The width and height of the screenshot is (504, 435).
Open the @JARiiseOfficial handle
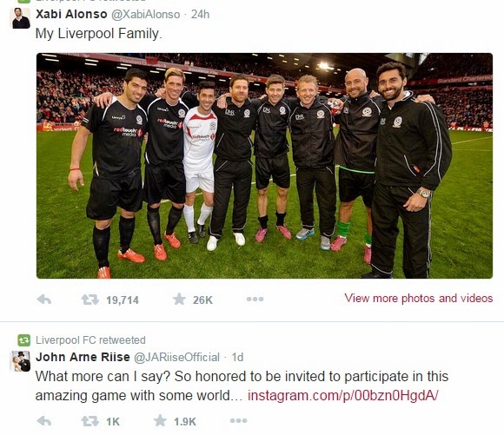[x=176, y=357]
